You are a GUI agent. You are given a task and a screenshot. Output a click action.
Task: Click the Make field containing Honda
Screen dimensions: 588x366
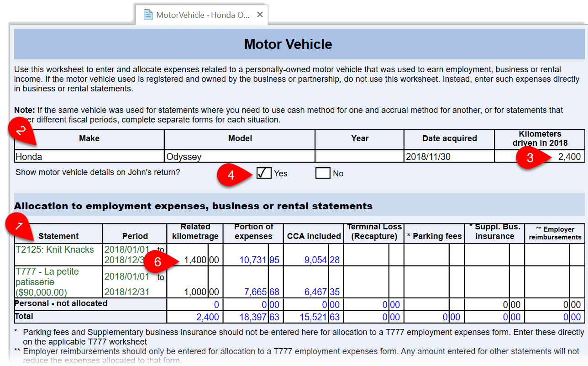point(89,156)
